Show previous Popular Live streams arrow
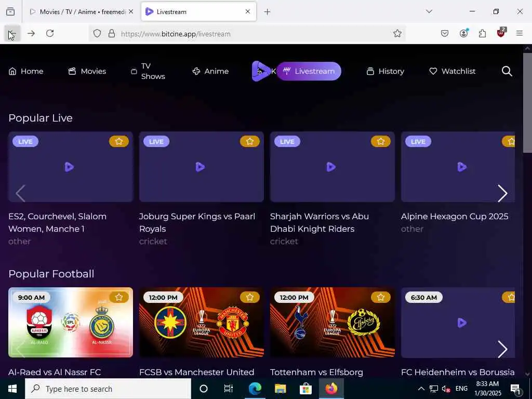Screen dimensions: 532x399 20,193
